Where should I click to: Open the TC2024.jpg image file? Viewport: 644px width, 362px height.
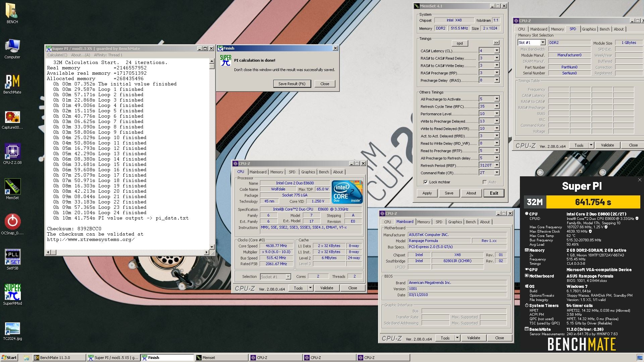click(x=12, y=328)
